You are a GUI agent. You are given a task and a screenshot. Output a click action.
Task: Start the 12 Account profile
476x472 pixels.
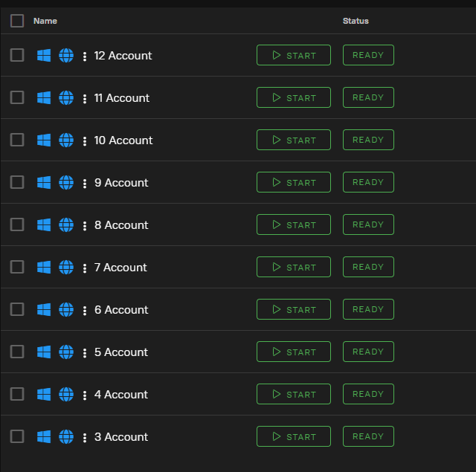point(294,55)
